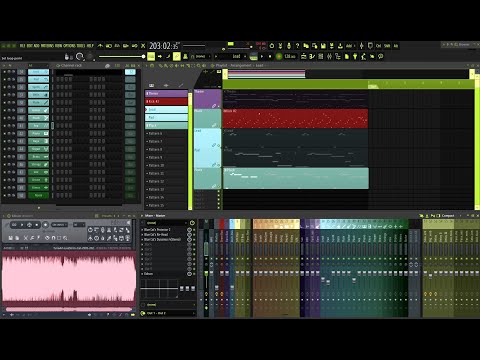Click Edison stop button
Image resolution: width=480 pixels, height=360 pixels.
click(x=37, y=225)
